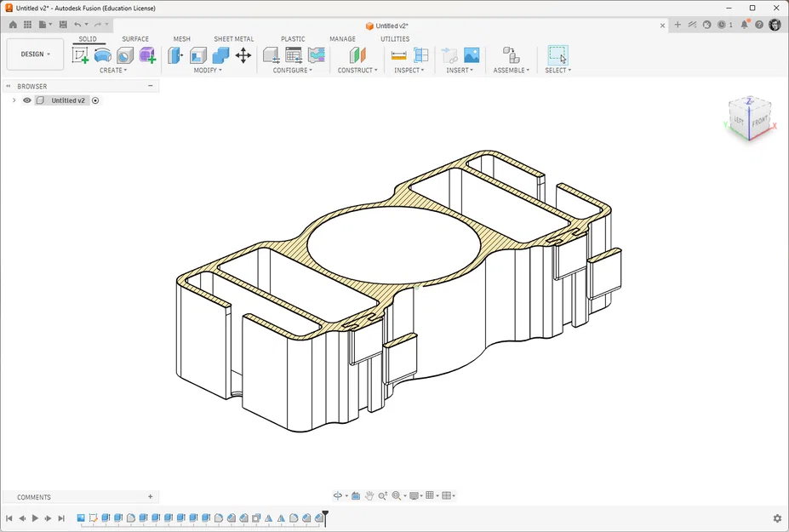789x532 pixels.
Task: Open the Change Parameters table icon
Action: 294,54
